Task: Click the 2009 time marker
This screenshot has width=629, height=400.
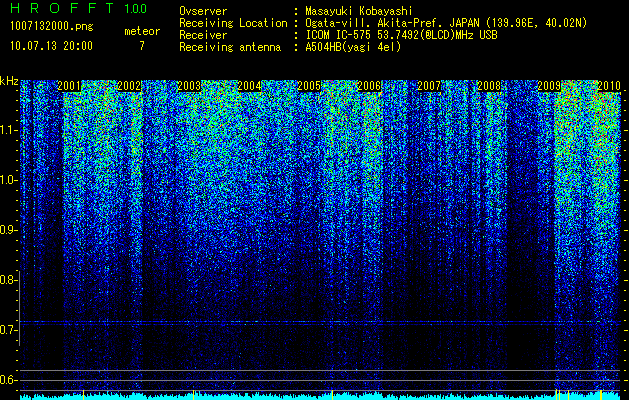Action: [549, 86]
